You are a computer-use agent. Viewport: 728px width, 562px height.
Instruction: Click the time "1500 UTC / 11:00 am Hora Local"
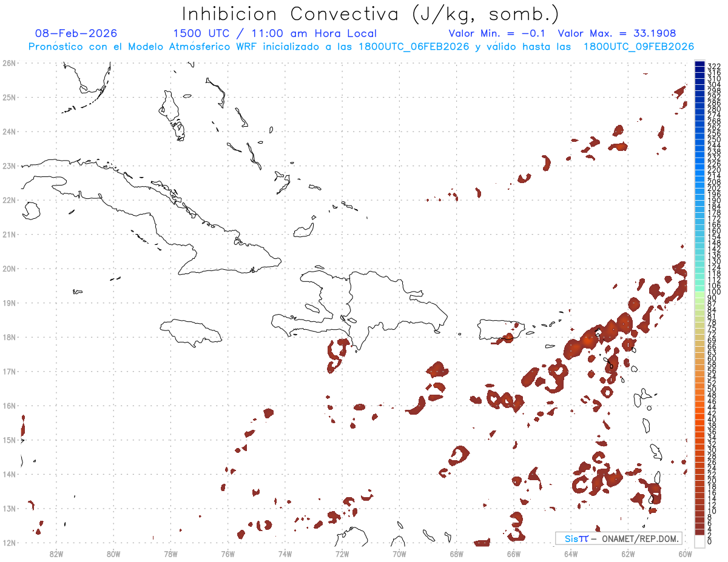coord(275,33)
